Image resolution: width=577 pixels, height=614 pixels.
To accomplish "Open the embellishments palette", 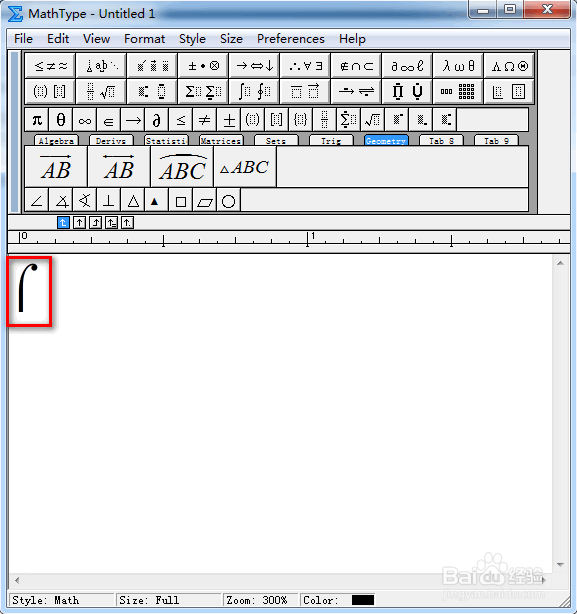I will click(x=152, y=66).
